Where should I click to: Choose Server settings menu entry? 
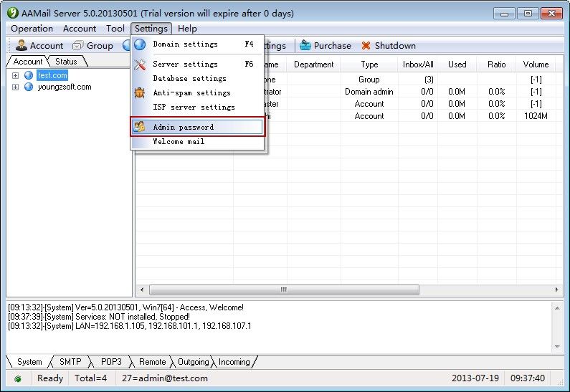(x=198, y=64)
